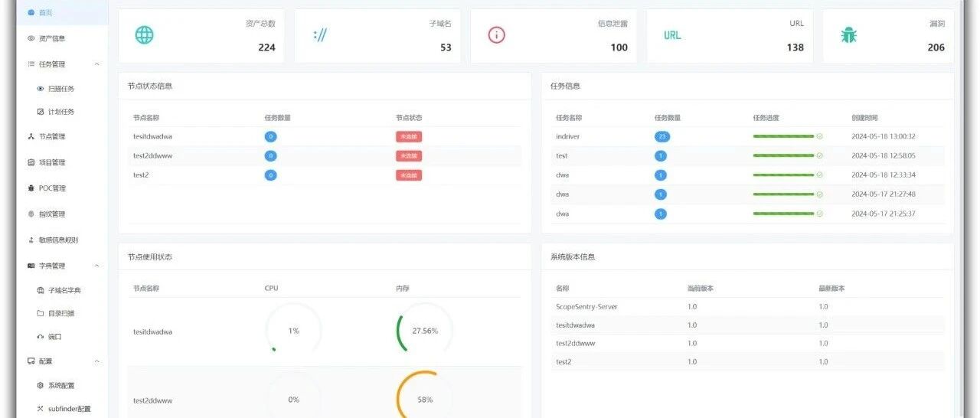This screenshot has width=980, height=418.
Task: Click test2ddwww in the 节点状态信息 table
Action: pos(153,156)
